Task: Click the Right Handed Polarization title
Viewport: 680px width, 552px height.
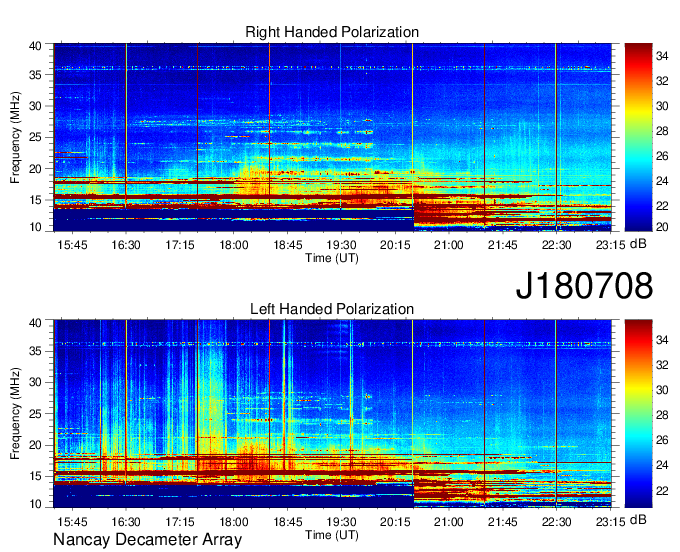Action: coord(332,32)
